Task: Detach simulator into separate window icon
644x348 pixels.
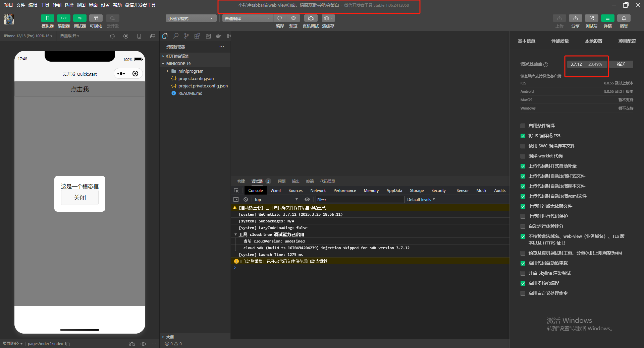Action: 153,36
